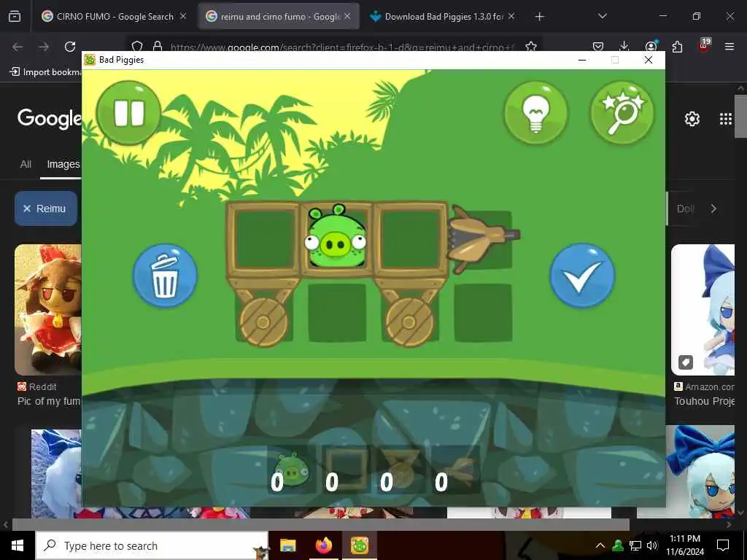The height and width of the screenshot is (560, 747).
Task: Go back in Firefox
Action: (18, 47)
